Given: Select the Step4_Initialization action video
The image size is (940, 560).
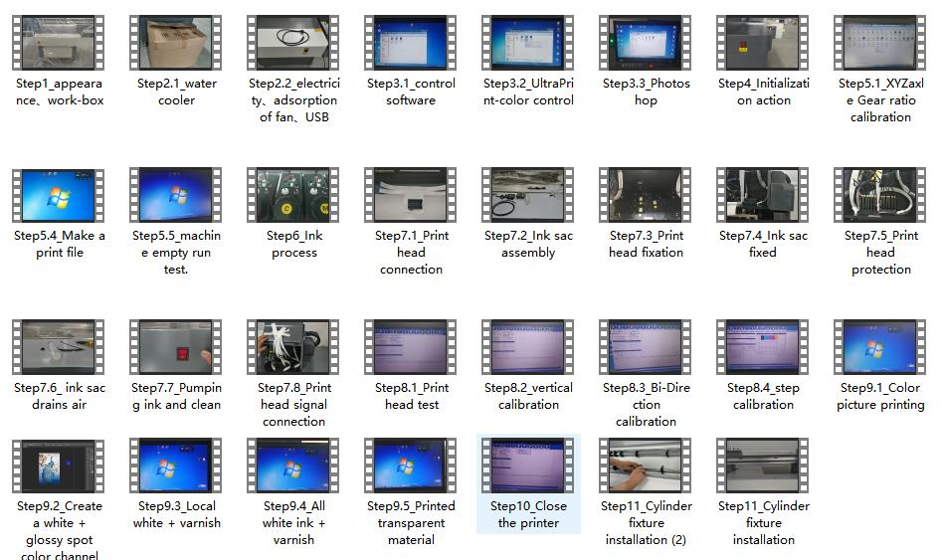Looking at the screenshot, I should pos(763,43).
